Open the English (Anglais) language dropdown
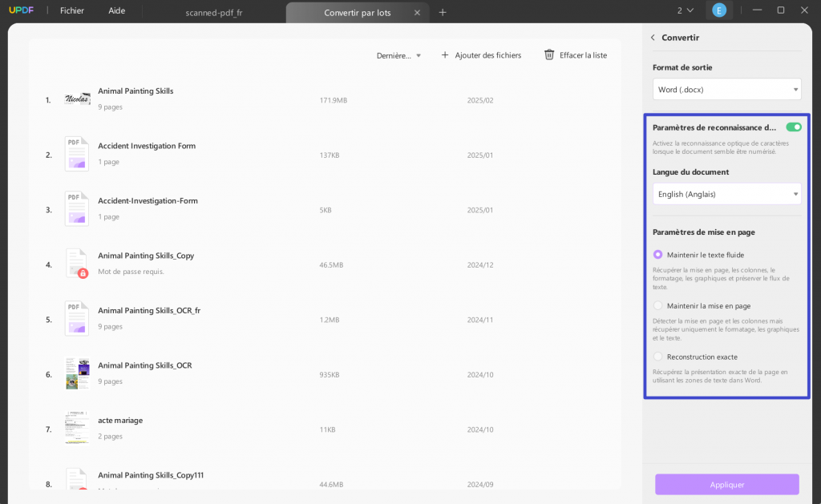The width and height of the screenshot is (821, 504). [x=726, y=194]
